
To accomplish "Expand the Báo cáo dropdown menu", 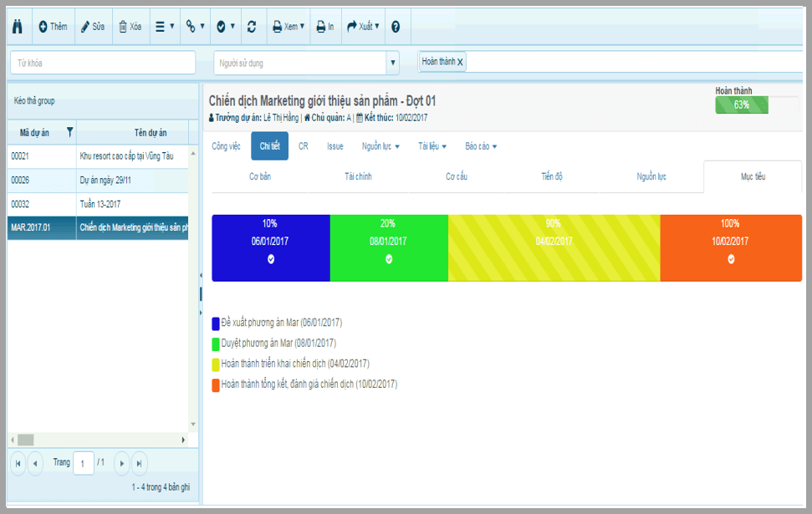I will [x=481, y=146].
